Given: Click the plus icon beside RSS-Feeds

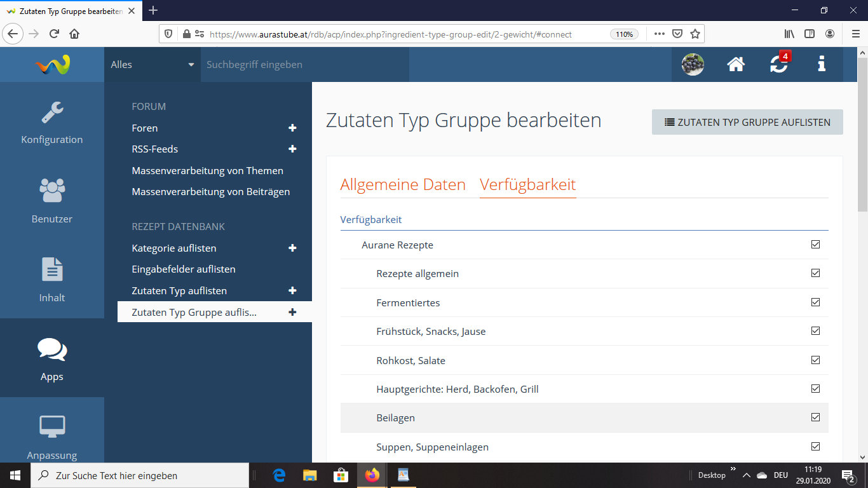Looking at the screenshot, I should (292, 149).
